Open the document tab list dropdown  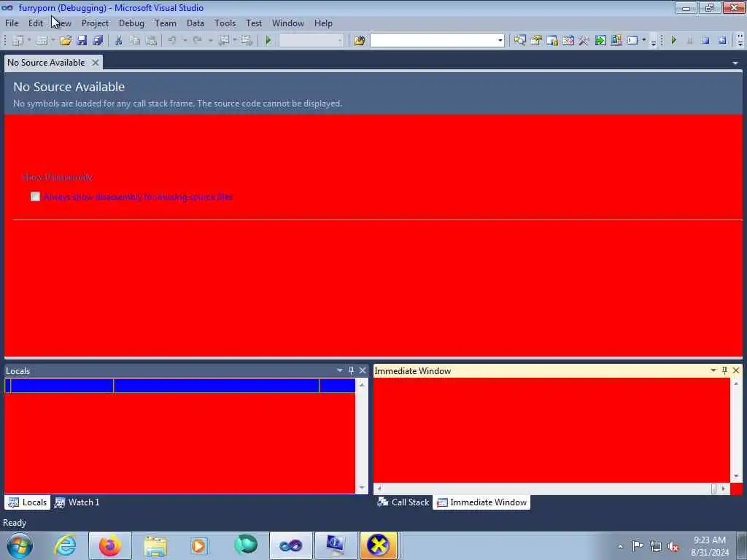(735, 63)
